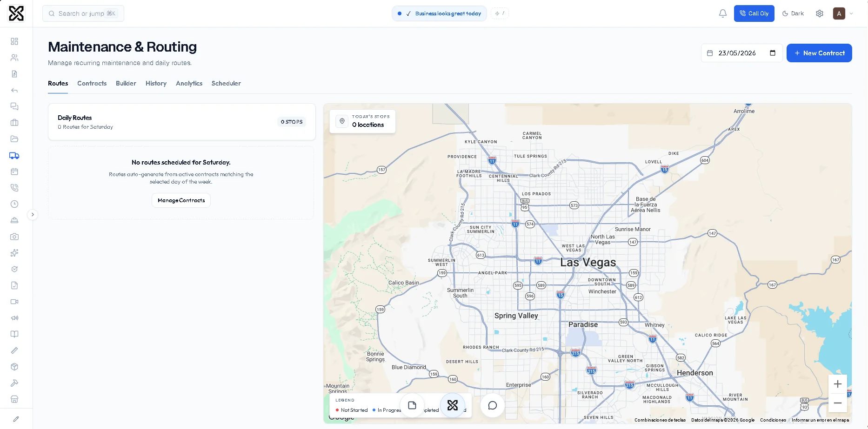This screenshot has width=868, height=429.
Task: Open the camera icon in sidebar
Action: pos(14,237)
